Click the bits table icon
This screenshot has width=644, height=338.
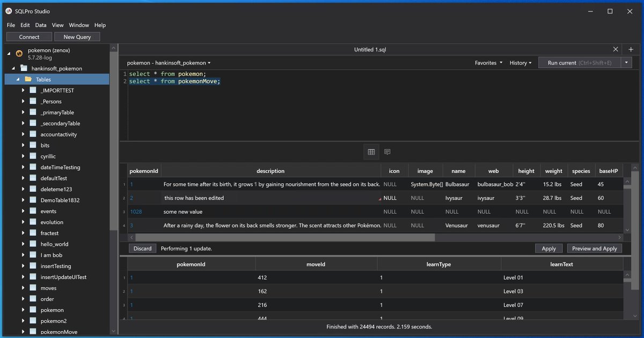point(33,145)
